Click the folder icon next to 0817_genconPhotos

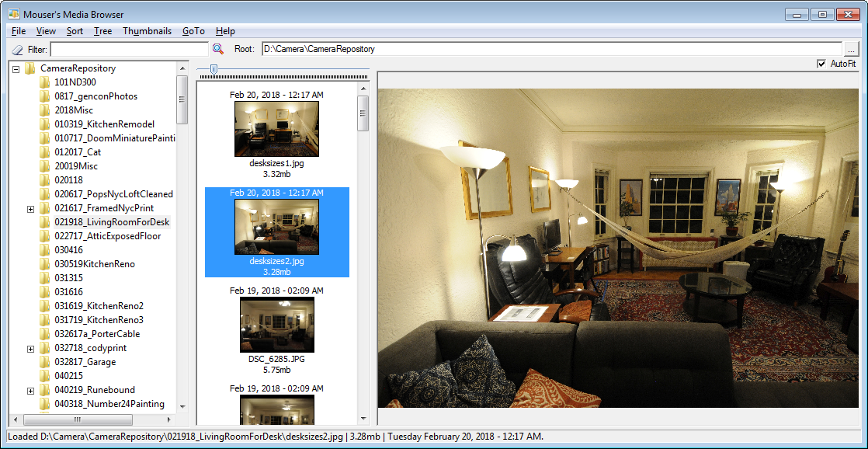(44, 96)
